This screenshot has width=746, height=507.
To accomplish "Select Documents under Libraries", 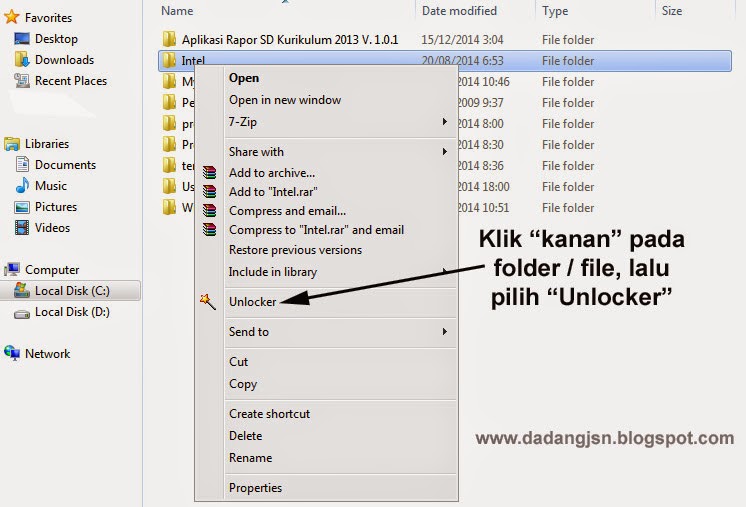I will [x=65, y=165].
